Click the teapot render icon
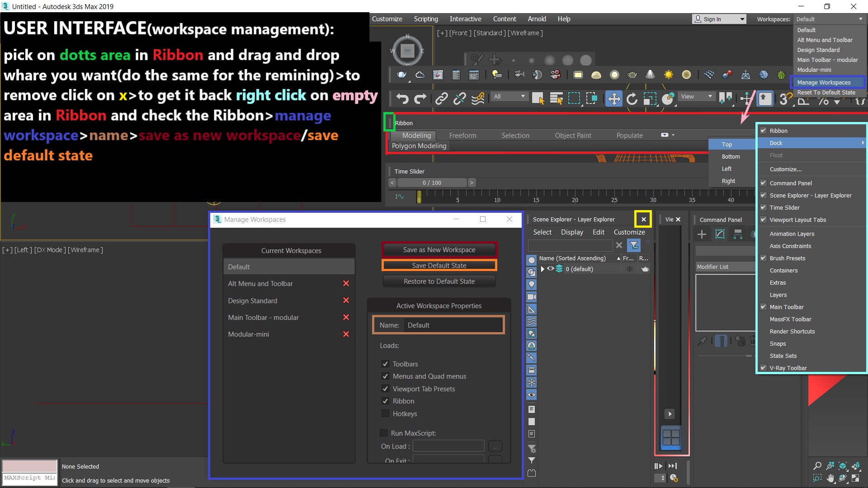Image resolution: width=868 pixels, height=488 pixels. coord(401,75)
